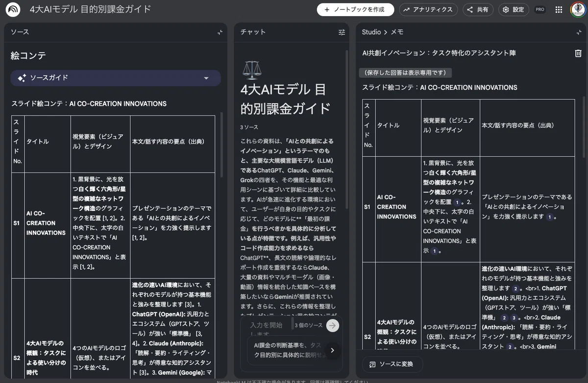
Task: Open the citation 3 chip in the memo
Action: 513,318
